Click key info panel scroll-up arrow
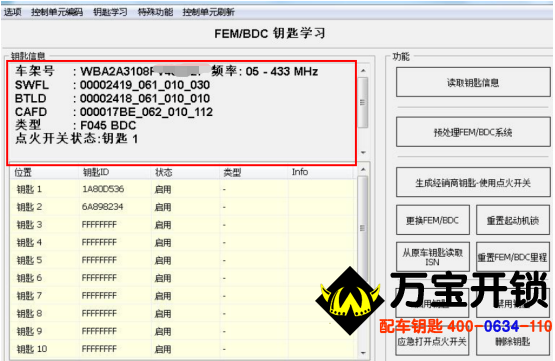 point(363,71)
